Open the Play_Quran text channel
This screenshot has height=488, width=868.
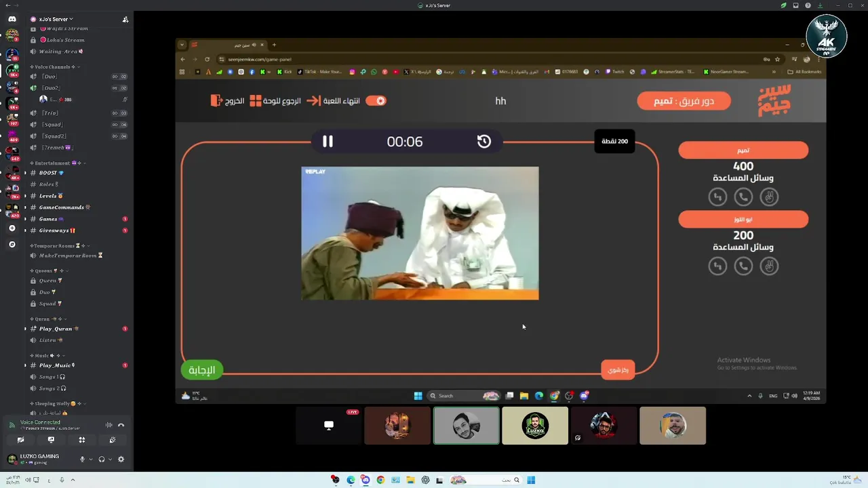[x=79, y=329]
